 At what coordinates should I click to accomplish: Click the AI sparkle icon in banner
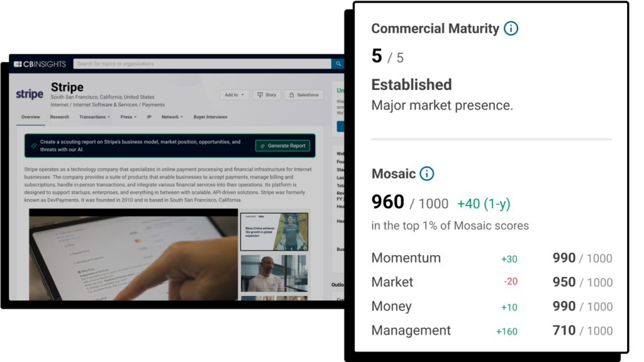(x=34, y=146)
